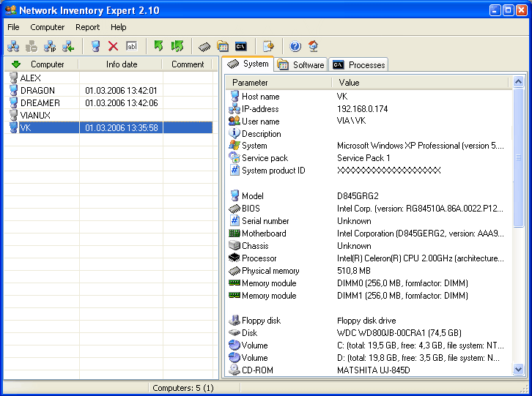This screenshot has height=396, width=532.
Task: Select the VK computer row
Action: (108, 127)
